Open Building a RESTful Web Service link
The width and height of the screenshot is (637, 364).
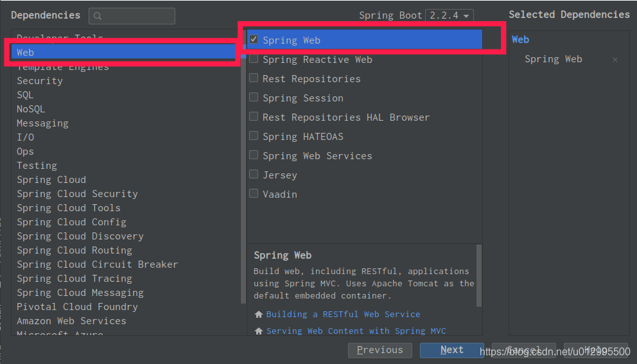pyautogui.click(x=344, y=315)
